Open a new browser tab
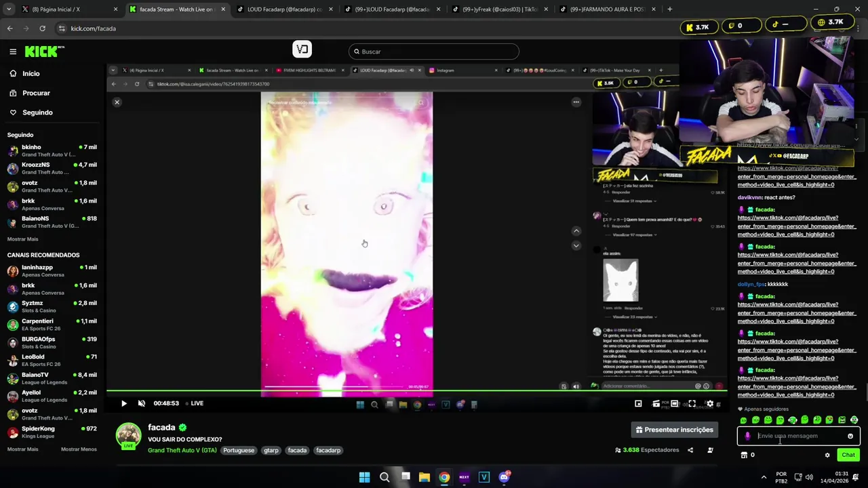This screenshot has width=868, height=488. point(669,9)
